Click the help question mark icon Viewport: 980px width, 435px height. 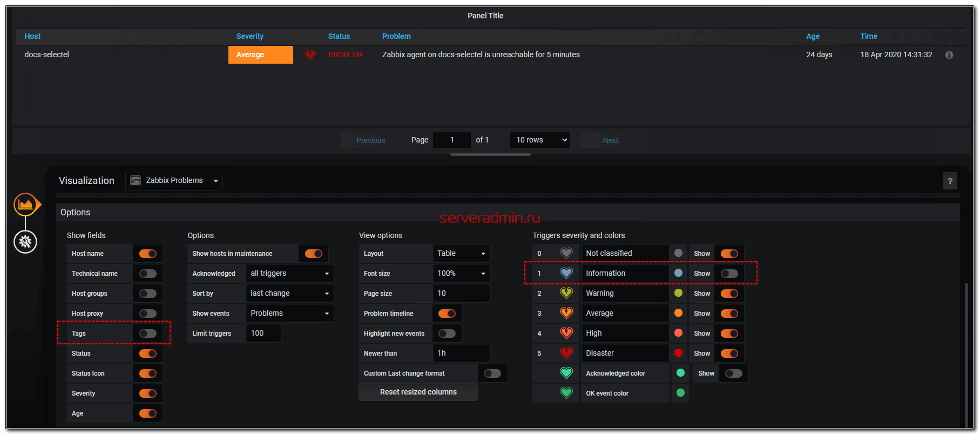point(950,181)
